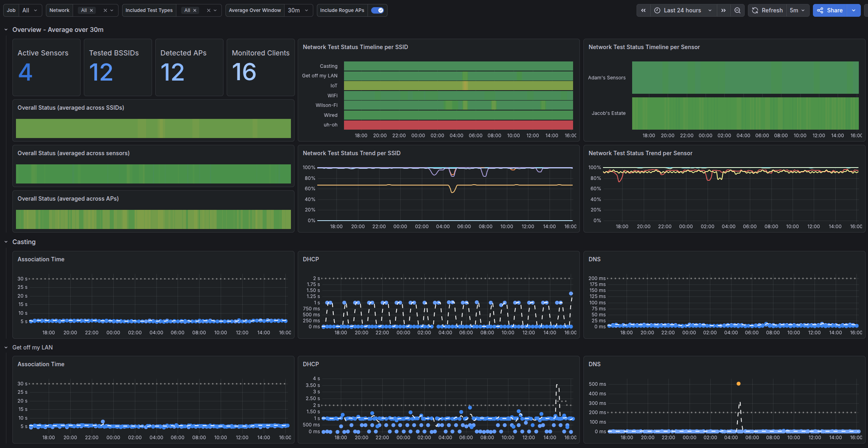Open the Job variable dropdown
Viewport: 868px width, 448px height.
(x=30, y=10)
